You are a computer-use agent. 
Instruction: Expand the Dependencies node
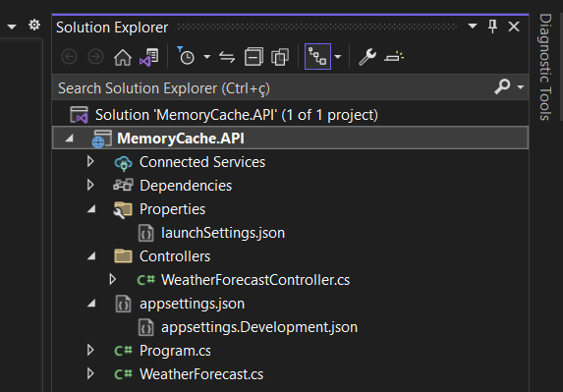click(x=90, y=186)
